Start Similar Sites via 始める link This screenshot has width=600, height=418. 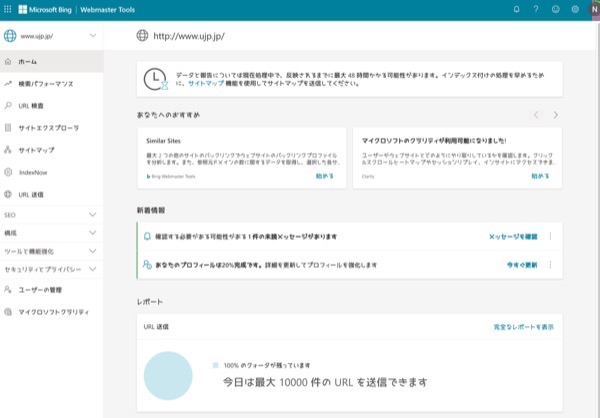pyautogui.click(x=324, y=176)
